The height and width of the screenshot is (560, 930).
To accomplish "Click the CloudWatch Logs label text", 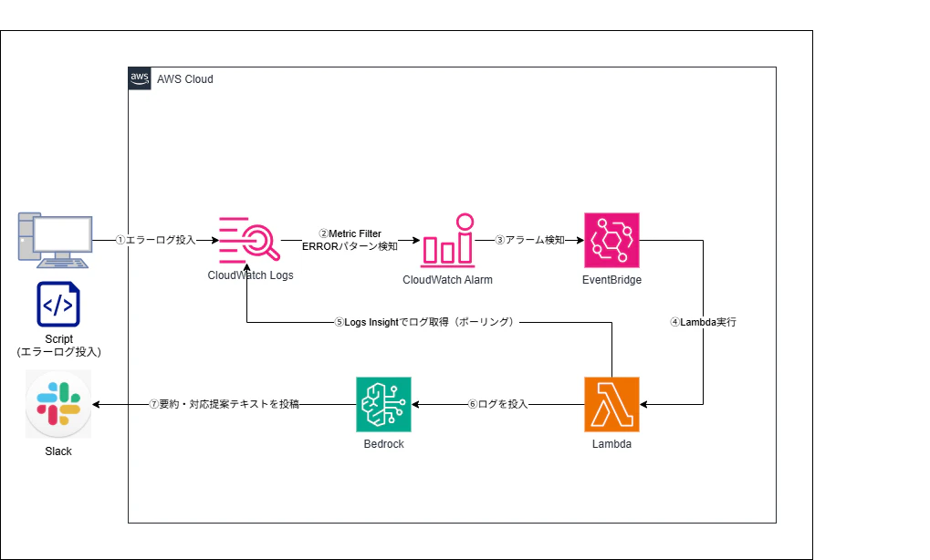I will pos(250,275).
